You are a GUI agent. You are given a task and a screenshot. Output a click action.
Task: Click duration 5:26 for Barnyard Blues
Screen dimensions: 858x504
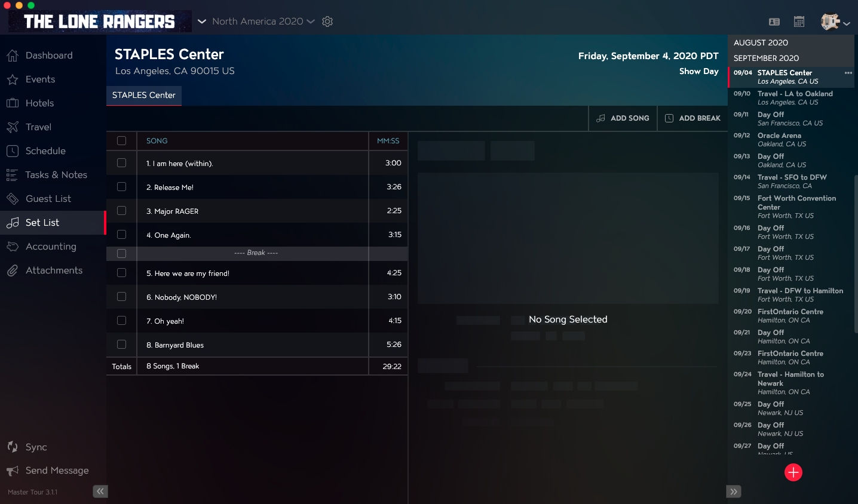click(x=394, y=345)
